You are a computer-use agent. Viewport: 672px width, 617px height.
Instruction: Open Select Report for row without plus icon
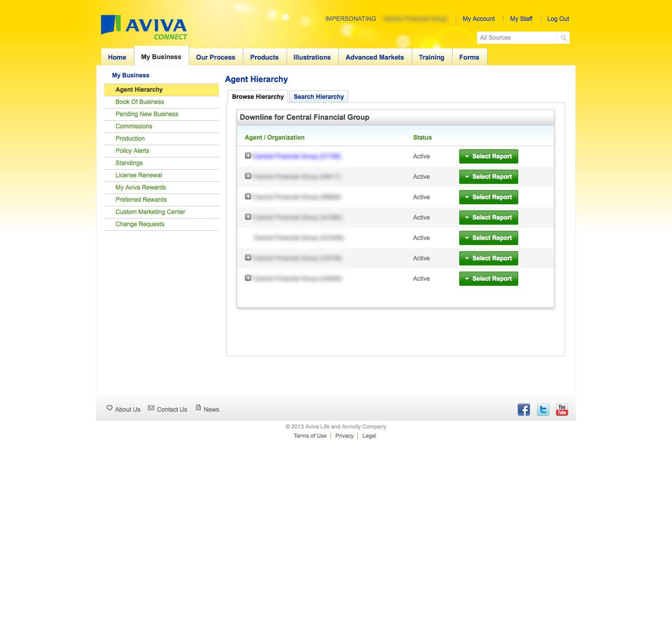[489, 238]
